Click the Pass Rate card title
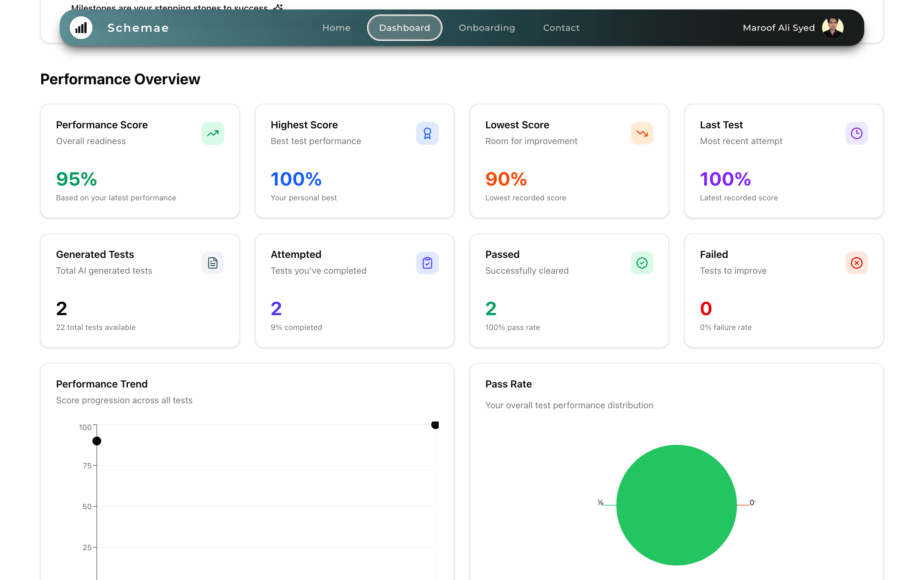This screenshot has height=580, width=924. click(x=508, y=384)
